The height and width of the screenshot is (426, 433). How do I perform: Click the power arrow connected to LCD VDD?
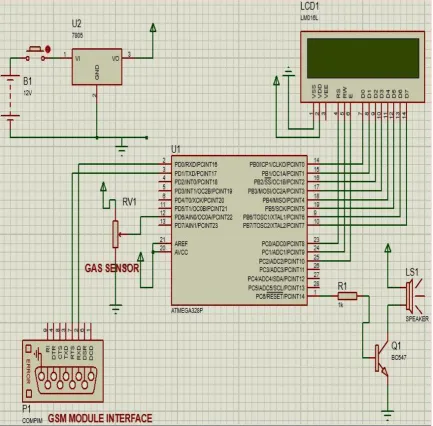[276, 80]
